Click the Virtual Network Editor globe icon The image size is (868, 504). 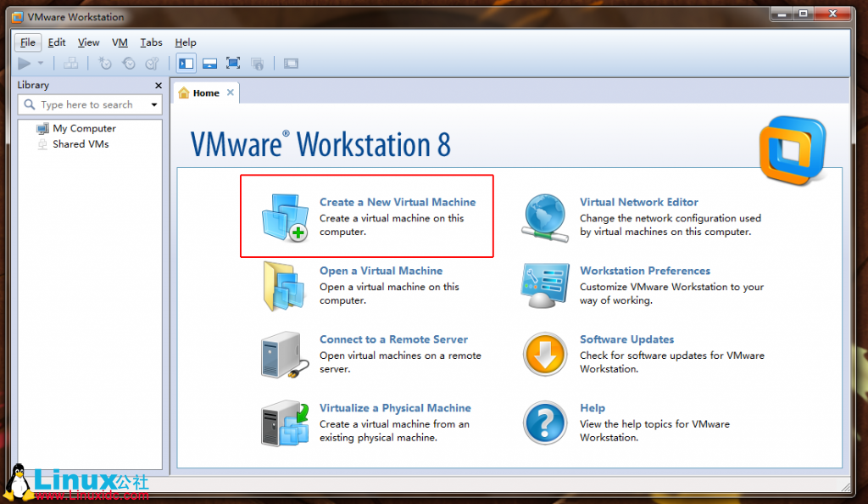pyautogui.click(x=545, y=218)
